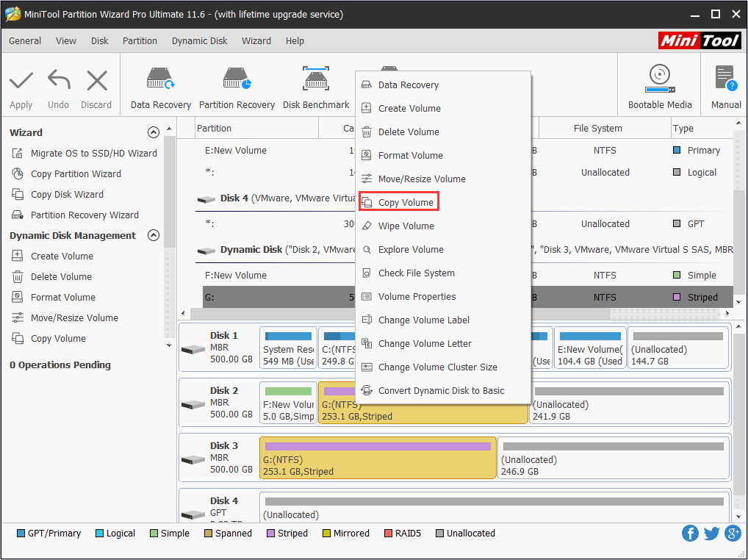
Task: Select G: striped block on Disk 3
Action: click(x=378, y=458)
